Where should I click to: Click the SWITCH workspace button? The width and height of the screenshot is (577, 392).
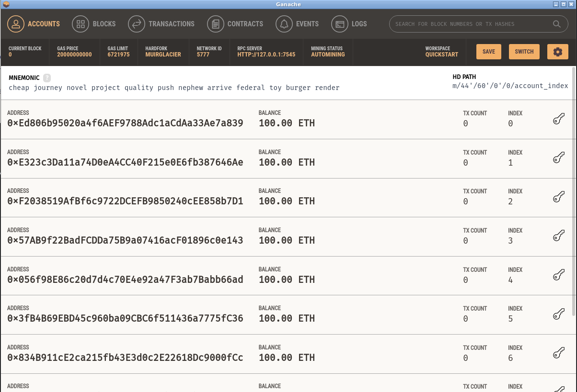tap(524, 52)
